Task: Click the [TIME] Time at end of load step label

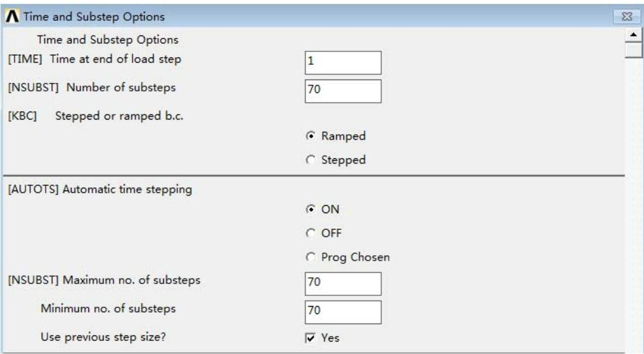Action: click(x=95, y=60)
